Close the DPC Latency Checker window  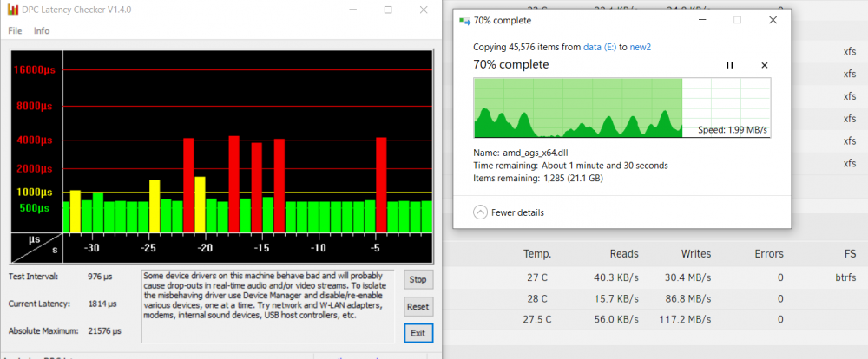[x=424, y=10]
